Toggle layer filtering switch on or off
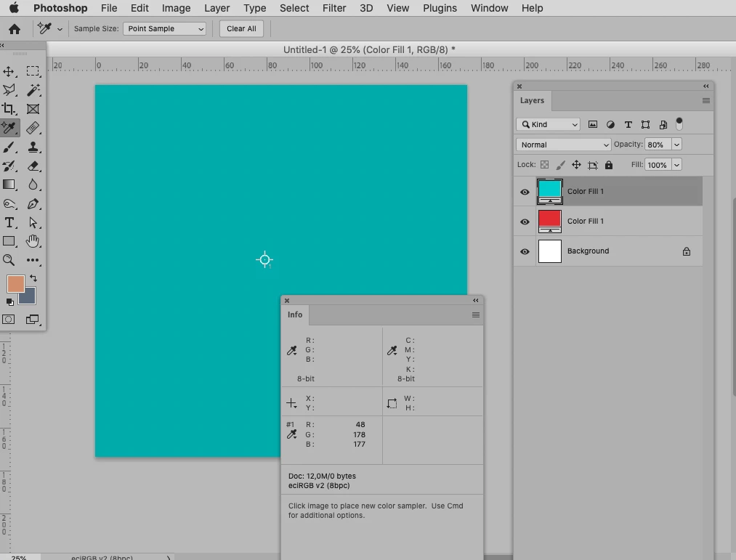736x560 pixels. pyautogui.click(x=679, y=124)
